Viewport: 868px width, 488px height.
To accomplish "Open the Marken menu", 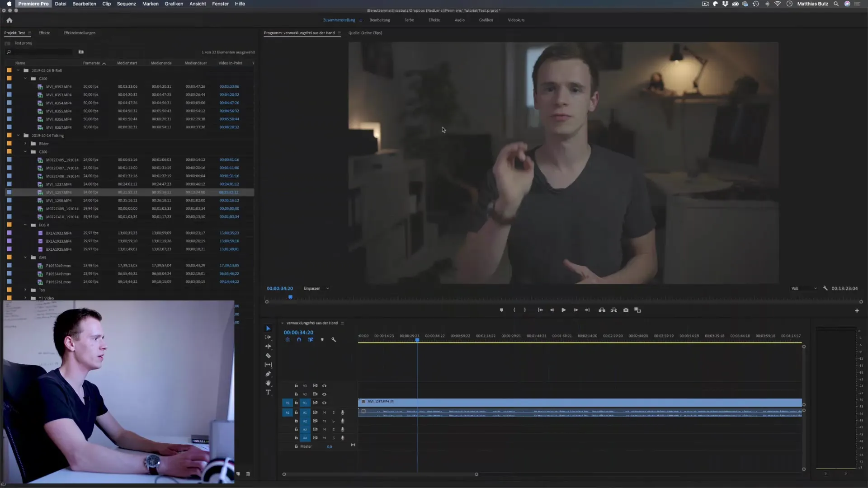I will point(151,4).
